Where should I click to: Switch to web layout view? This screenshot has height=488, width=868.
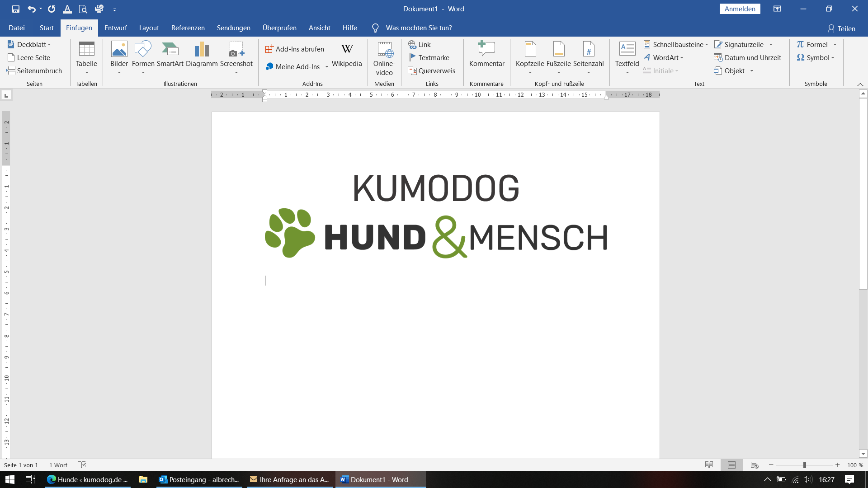pos(754,465)
